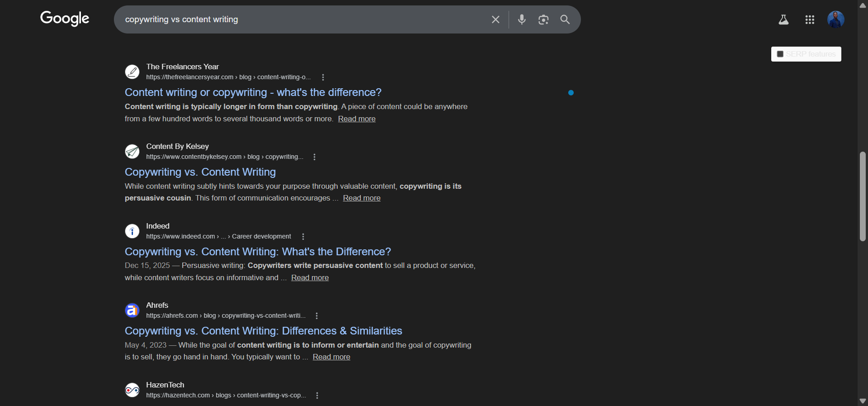Submit search with magnifier icon
The height and width of the screenshot is (406, 868).
(565, 19)
